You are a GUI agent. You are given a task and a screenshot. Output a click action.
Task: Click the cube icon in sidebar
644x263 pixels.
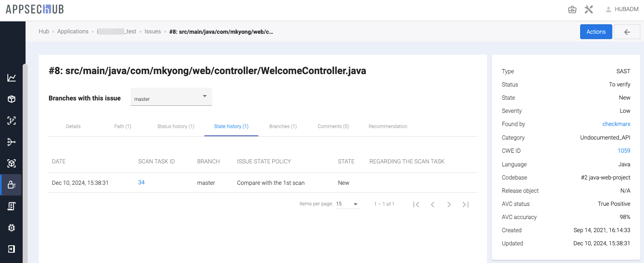[12, 99]
